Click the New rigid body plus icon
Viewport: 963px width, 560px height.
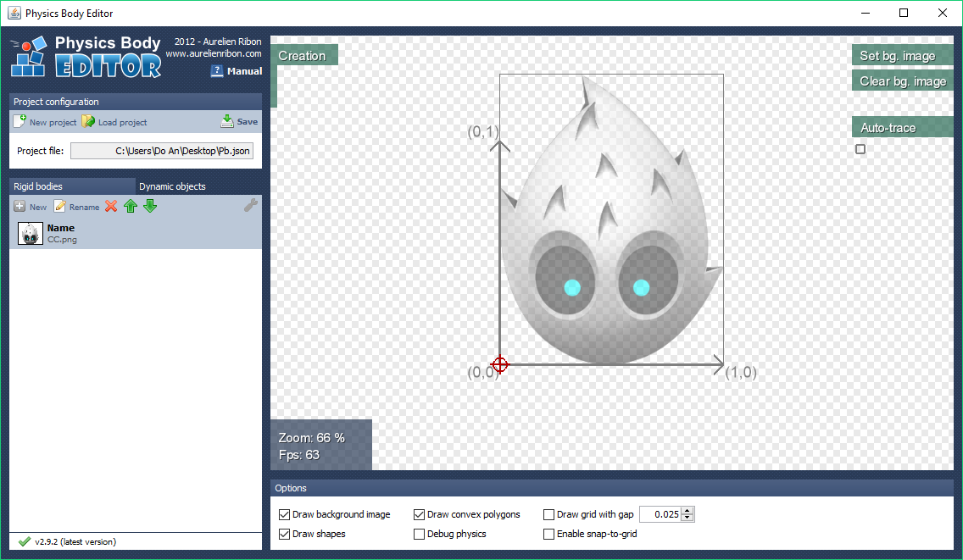pyautogui.click(x=19, y=207)
